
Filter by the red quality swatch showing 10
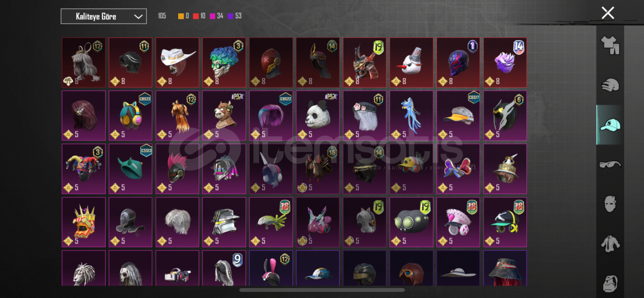196,16
